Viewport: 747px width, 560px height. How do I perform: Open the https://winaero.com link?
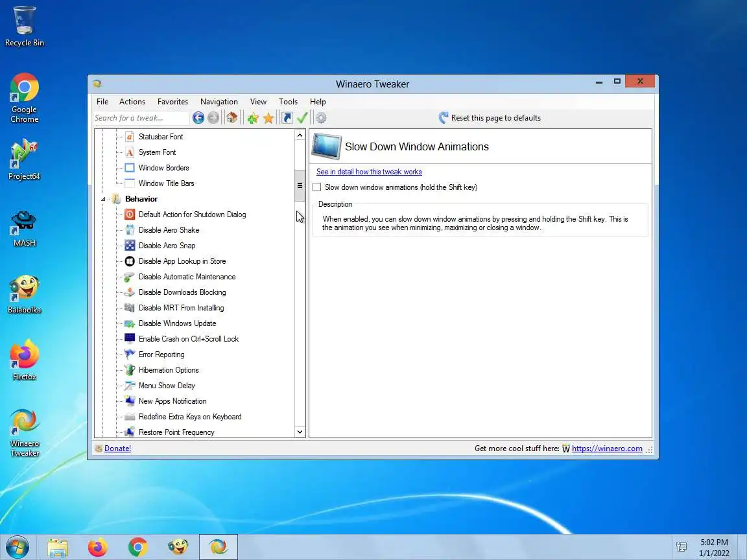(607, 448)
